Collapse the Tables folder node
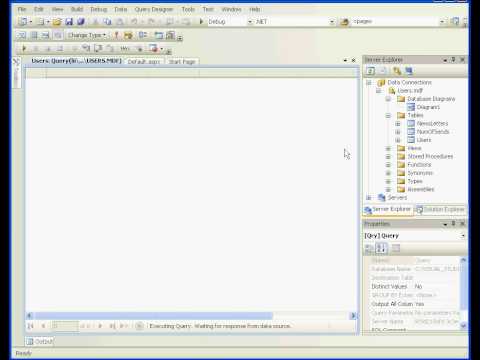Screen dimensions: 480x360 388,115
